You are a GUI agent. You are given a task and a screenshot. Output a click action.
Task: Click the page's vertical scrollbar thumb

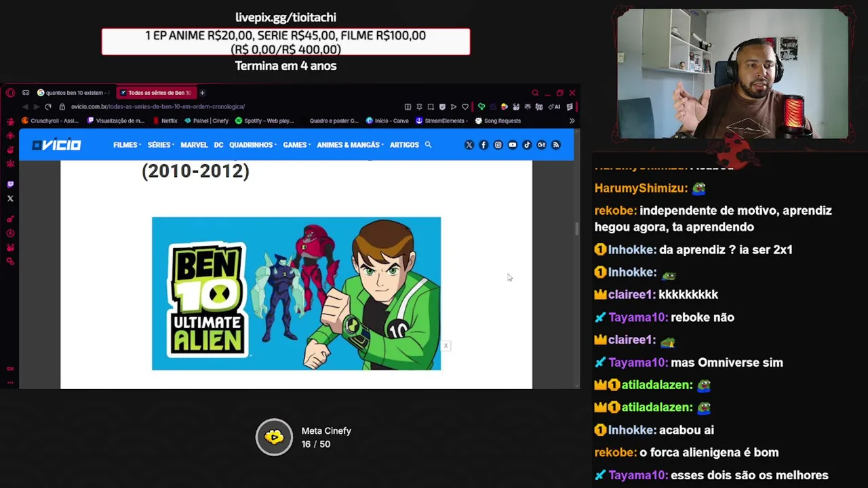point(577,229)
